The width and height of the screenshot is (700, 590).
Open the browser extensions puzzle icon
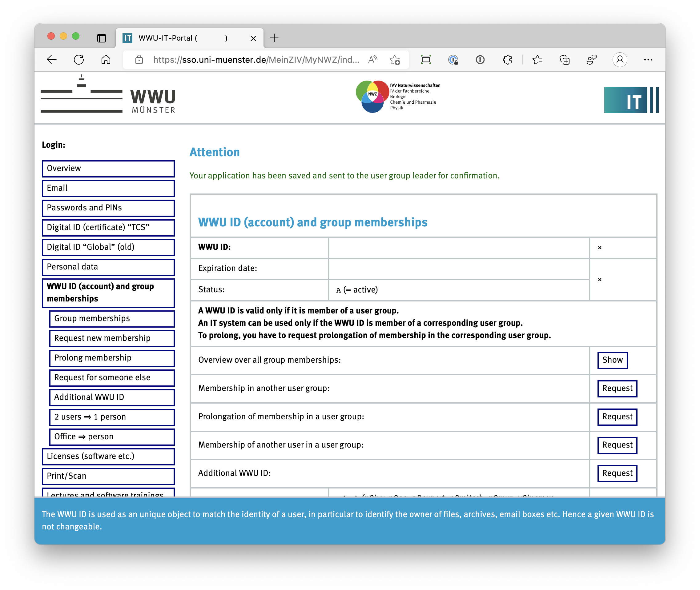[x=507, y=60]
